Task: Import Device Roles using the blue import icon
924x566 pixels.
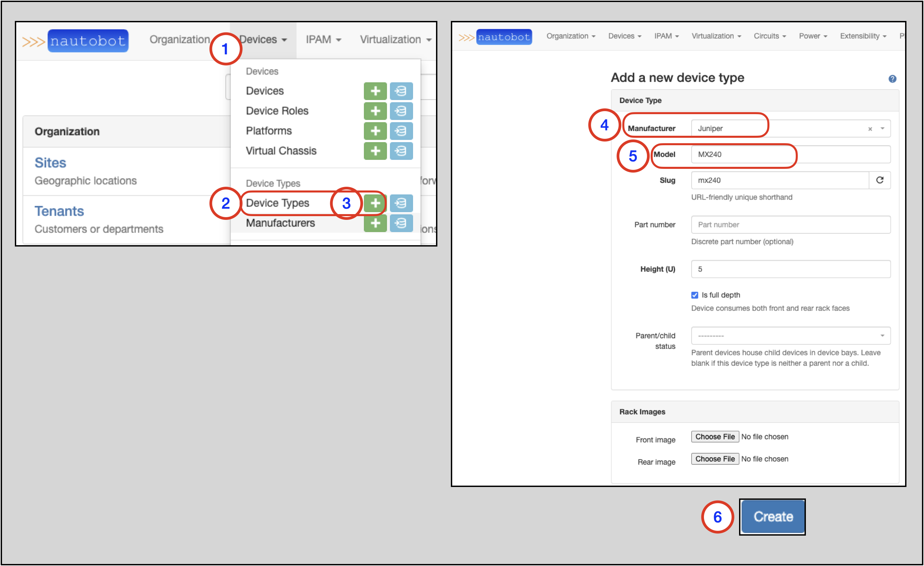Action: tap(401, 111)
